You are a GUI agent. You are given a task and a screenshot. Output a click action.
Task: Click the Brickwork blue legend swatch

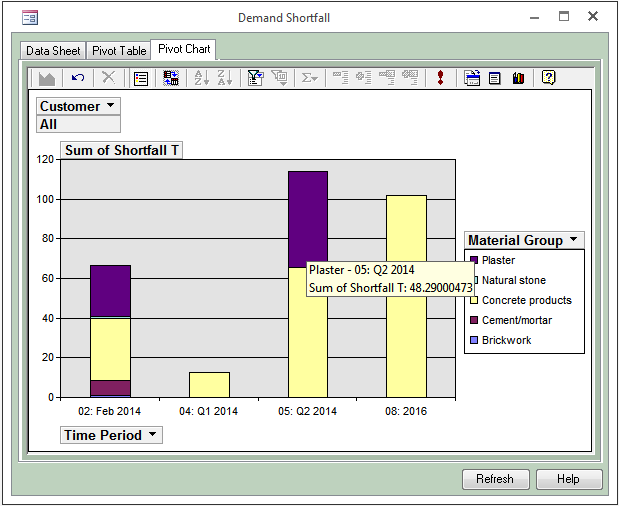click(x=474, y=340)
